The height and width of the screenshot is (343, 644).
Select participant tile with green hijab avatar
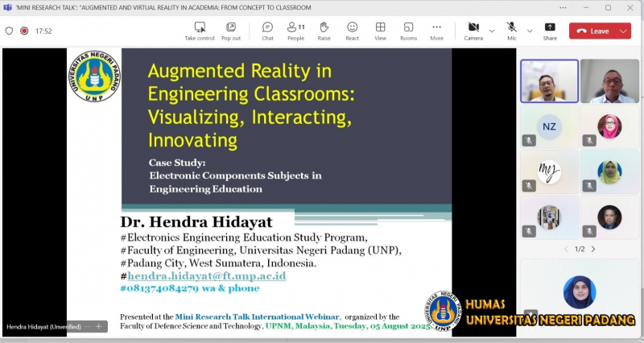pyautogui.click(x=609, y=171)
